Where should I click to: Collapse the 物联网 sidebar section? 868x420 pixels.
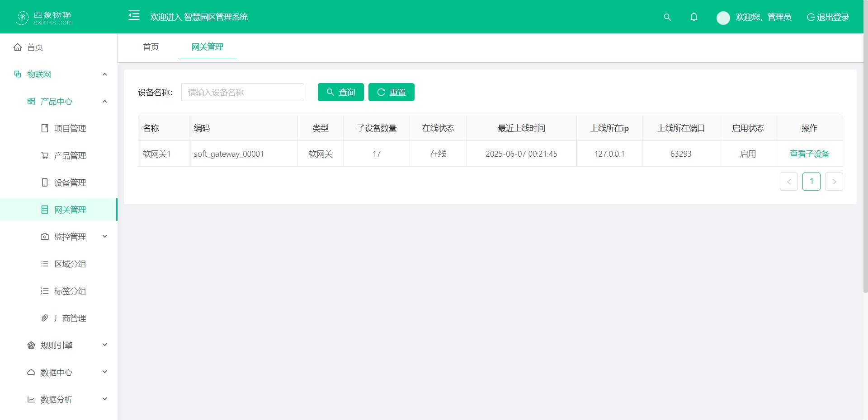(104, 74)
